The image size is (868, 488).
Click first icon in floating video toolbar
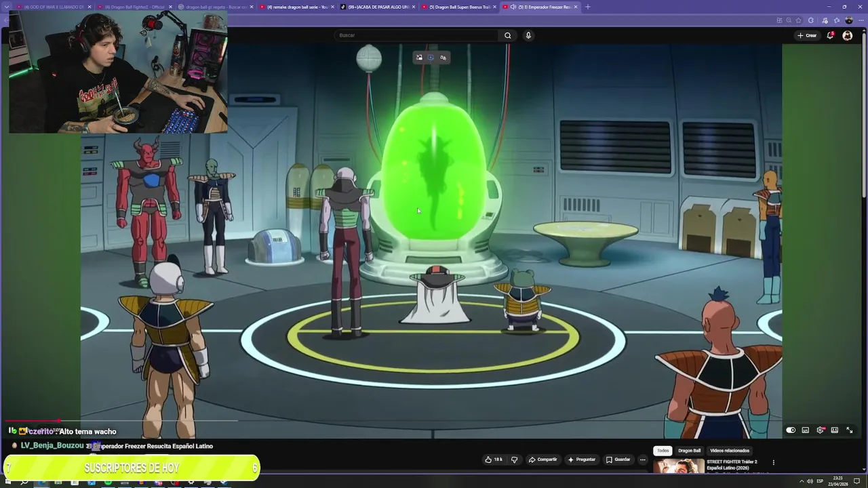pyautogui.click(x=419, y=58)
